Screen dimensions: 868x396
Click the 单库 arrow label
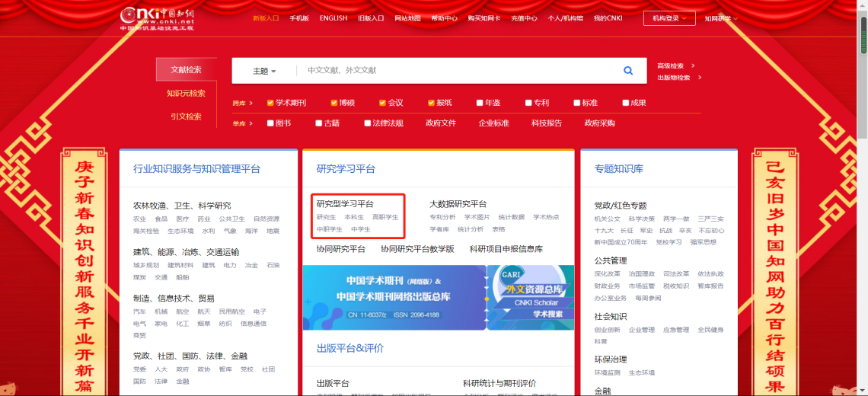coord(243,123)
